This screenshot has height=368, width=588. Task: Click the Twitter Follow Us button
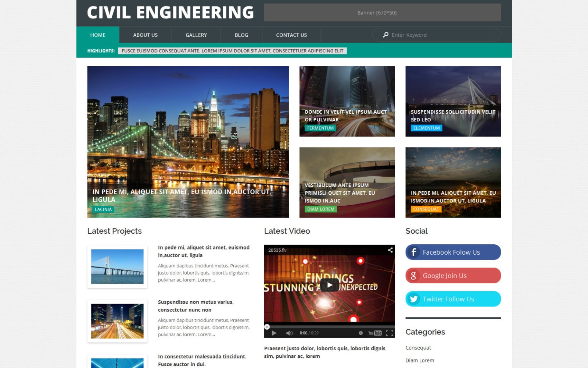tap(453, 299)
